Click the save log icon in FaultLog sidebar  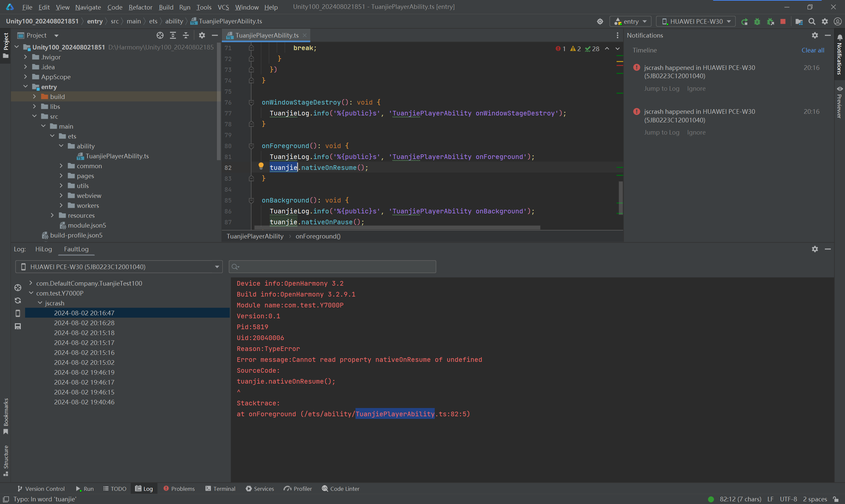[x=18, y=326]
